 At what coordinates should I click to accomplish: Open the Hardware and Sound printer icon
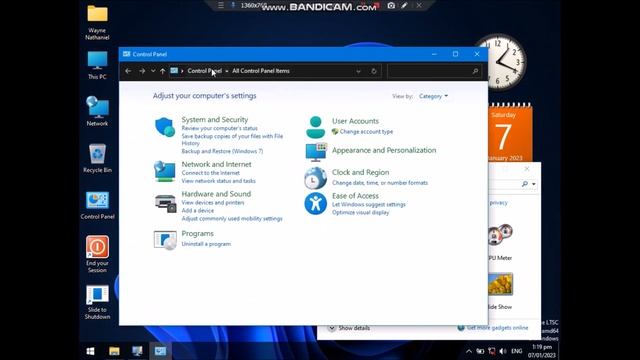click(165, 203)
